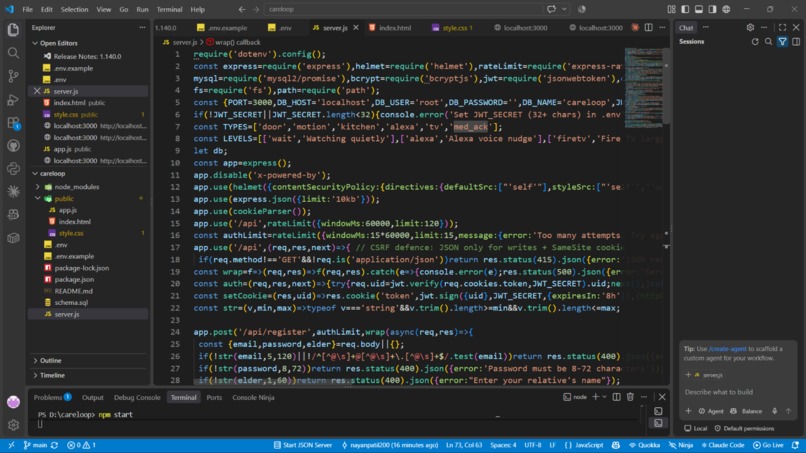Viewport: 806px width, 453px height.
Task: Open the chat settings gear icon
Action: pyautogui.click(x=750, y=27)
